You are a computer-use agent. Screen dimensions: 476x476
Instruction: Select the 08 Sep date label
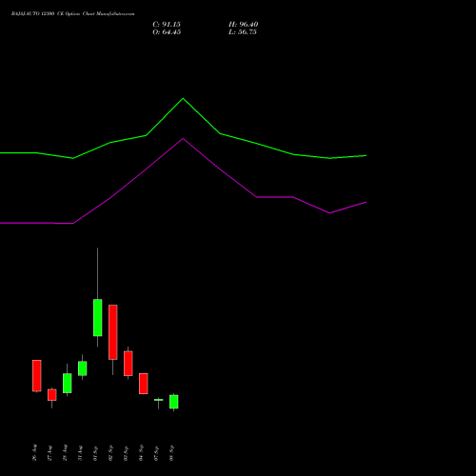click(171, 452)
